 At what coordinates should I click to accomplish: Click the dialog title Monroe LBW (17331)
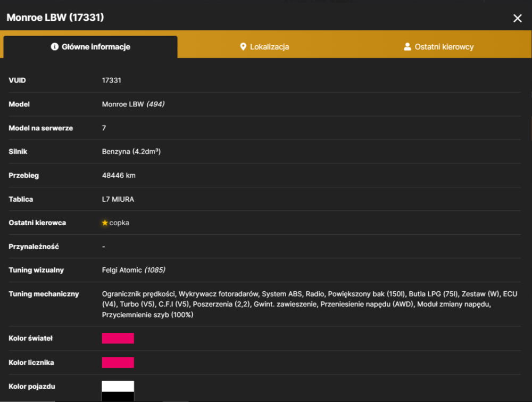pyautogui.click(x=55, y=18)
